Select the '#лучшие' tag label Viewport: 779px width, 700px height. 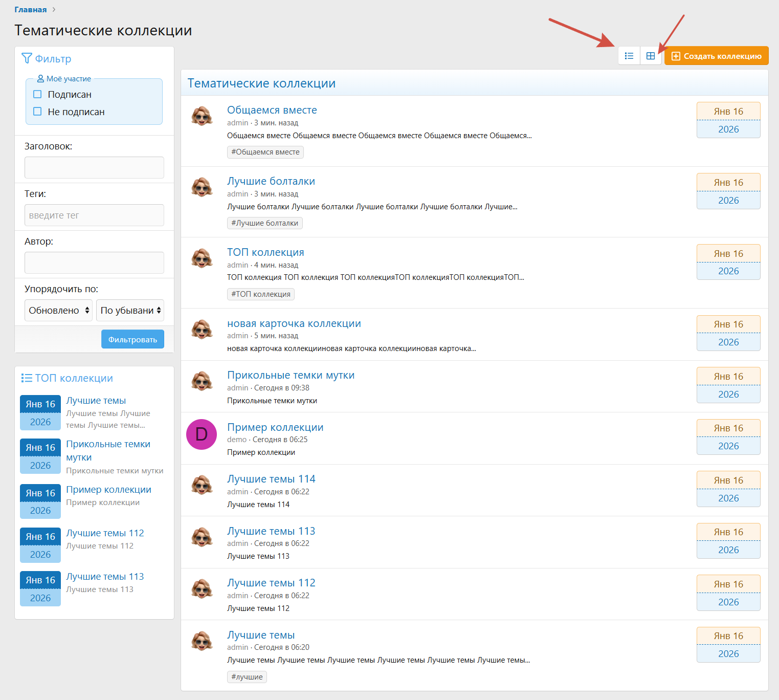(x=247, y=677)
